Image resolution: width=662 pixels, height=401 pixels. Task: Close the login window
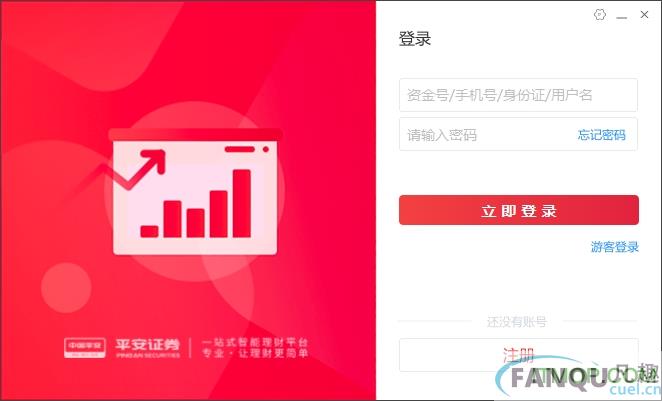point(644,15)
